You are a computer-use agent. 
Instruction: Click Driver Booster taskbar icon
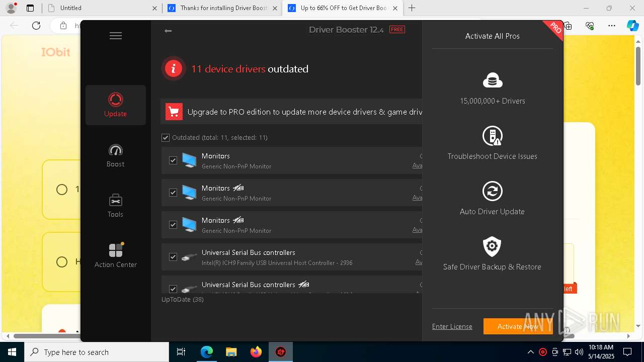pos(281,352)
